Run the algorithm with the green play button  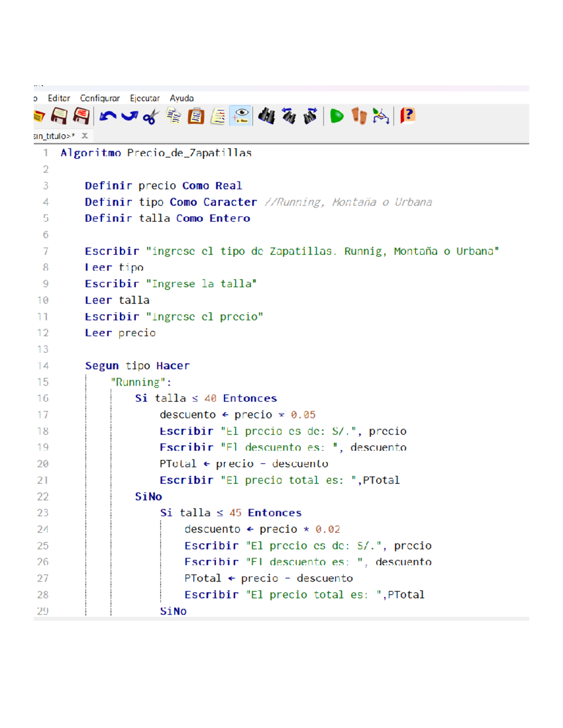pyautogui.click(x=336, y=116)
